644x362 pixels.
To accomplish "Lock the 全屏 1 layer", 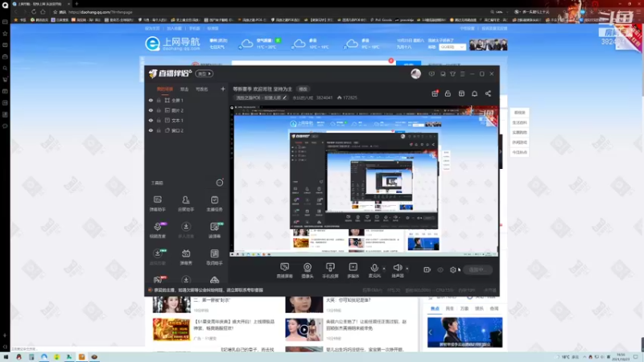I will (x=159, y=100).
